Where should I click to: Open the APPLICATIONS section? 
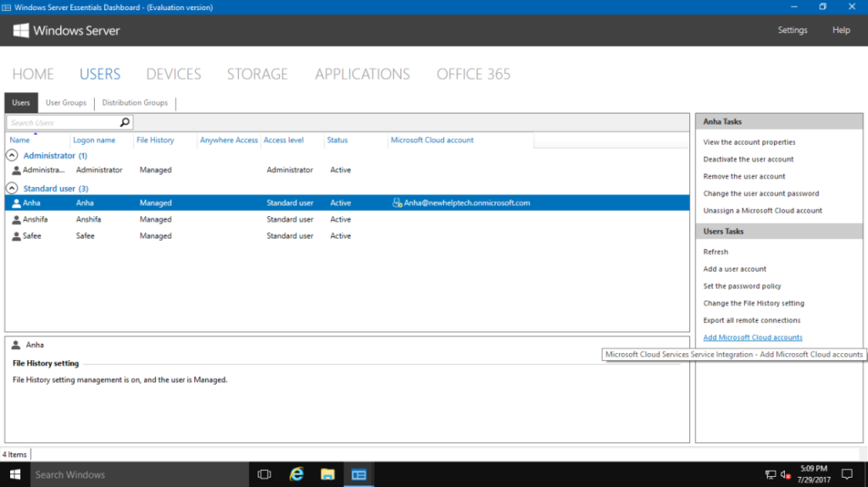363,75
